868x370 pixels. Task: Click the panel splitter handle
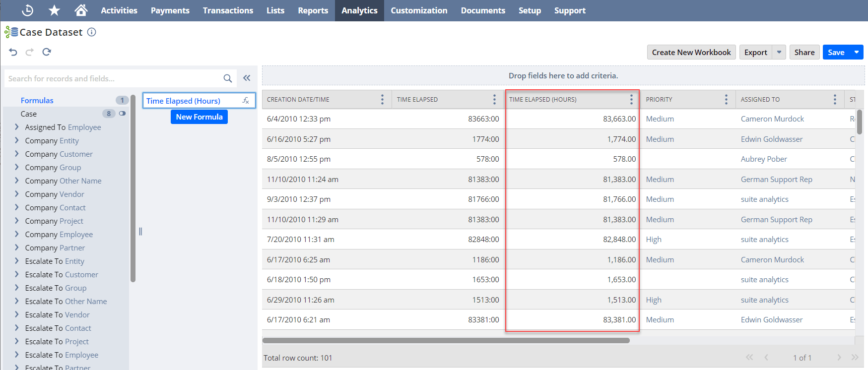(140, 232)
